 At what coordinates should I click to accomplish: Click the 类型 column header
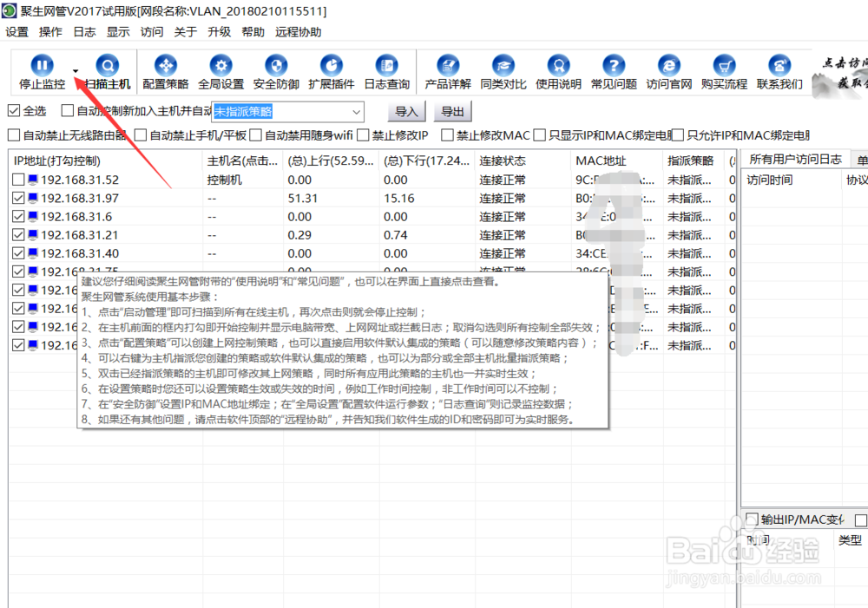(851, 540)
